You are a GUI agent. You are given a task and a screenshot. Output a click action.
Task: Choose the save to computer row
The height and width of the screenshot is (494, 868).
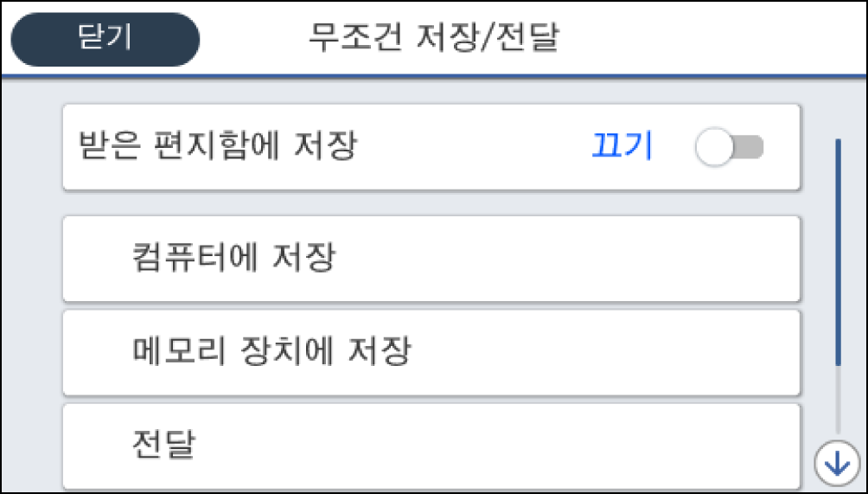pyautogui.click(x=431, y=259)
